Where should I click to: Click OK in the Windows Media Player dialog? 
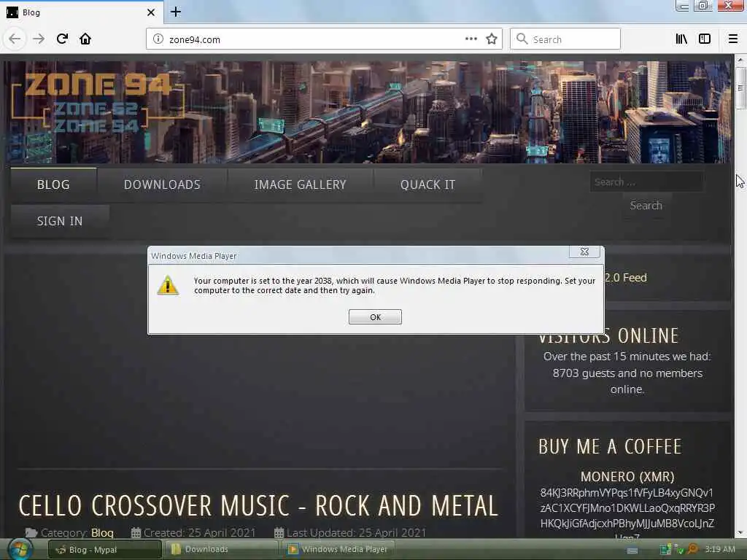375,316
